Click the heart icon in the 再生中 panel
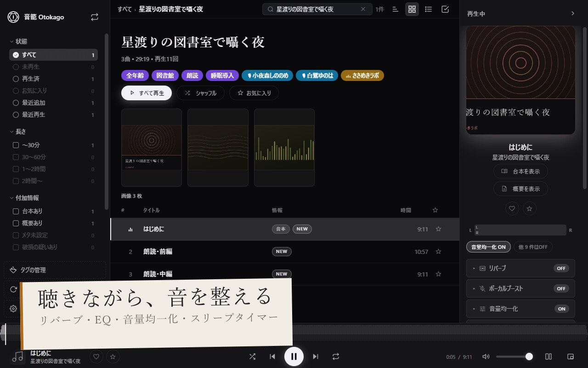Screen dimensions: 588x368 click(512, 209)
